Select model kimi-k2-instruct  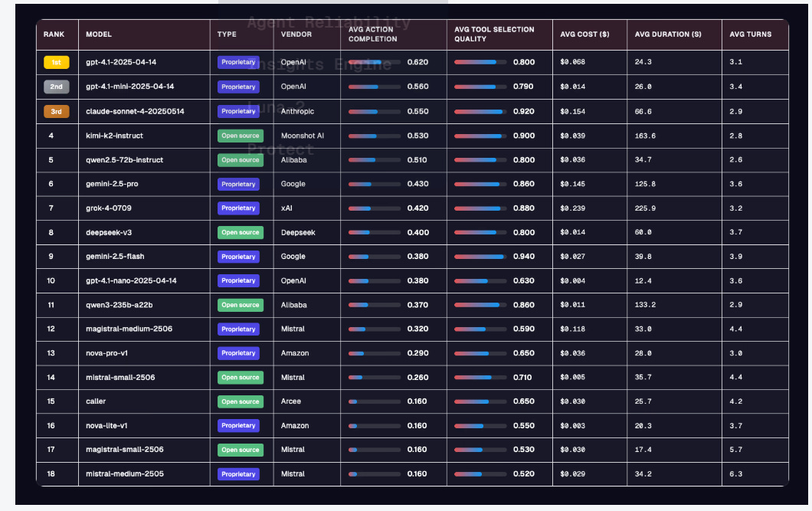coord(114,136)
